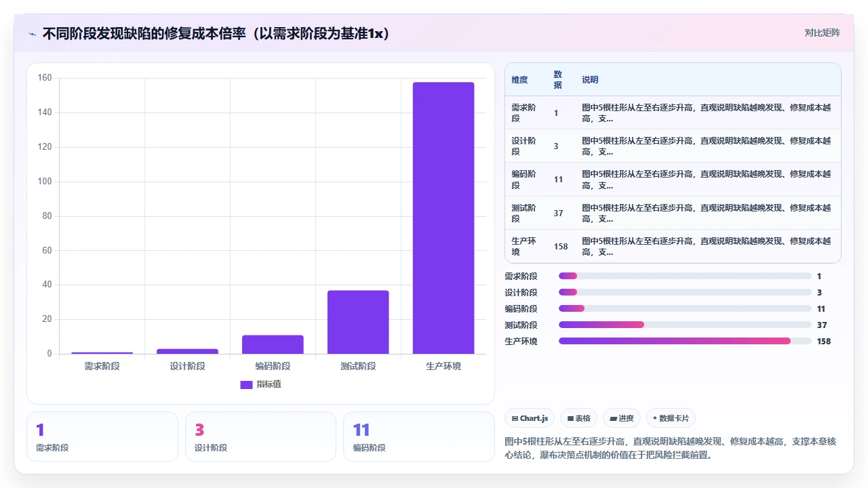Click the 维度 table column header
This screenshot has height=488, width=868.
tap(519, 80)
